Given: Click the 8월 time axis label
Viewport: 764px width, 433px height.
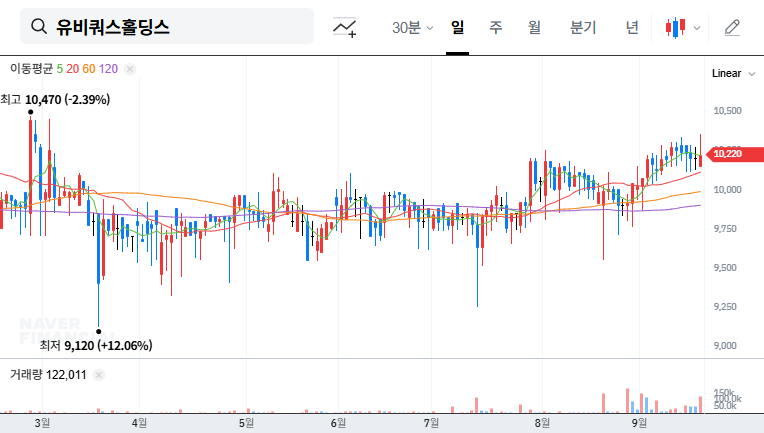Looking at the screenshot, I should point(542,423).
